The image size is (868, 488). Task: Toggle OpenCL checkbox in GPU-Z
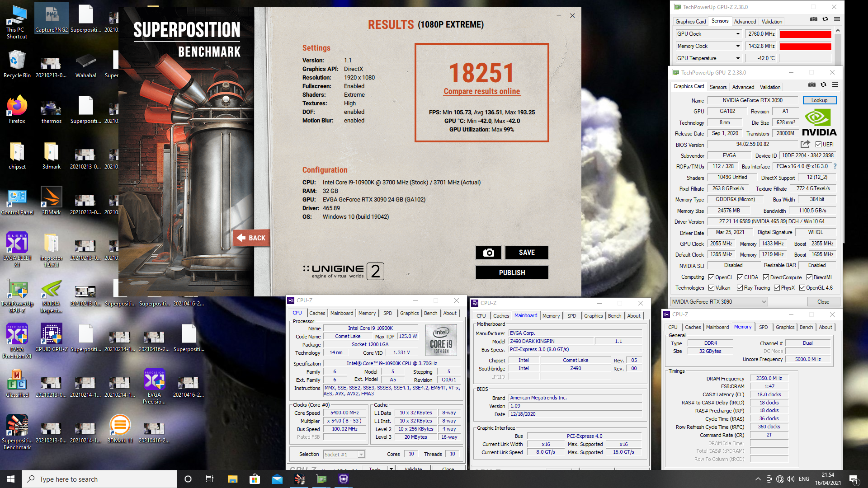[x=711, y=277]
